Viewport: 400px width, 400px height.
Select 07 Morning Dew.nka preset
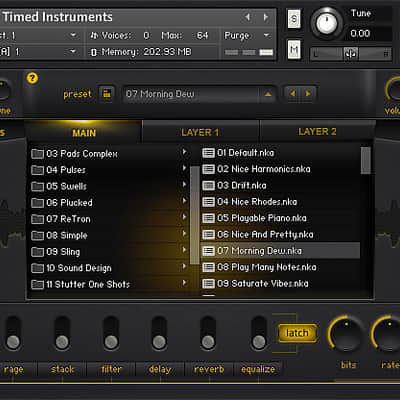coord(280,251)
